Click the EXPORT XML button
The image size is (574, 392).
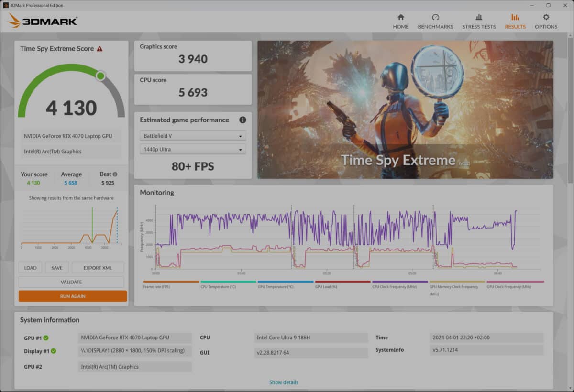click(x=98, y=268)
